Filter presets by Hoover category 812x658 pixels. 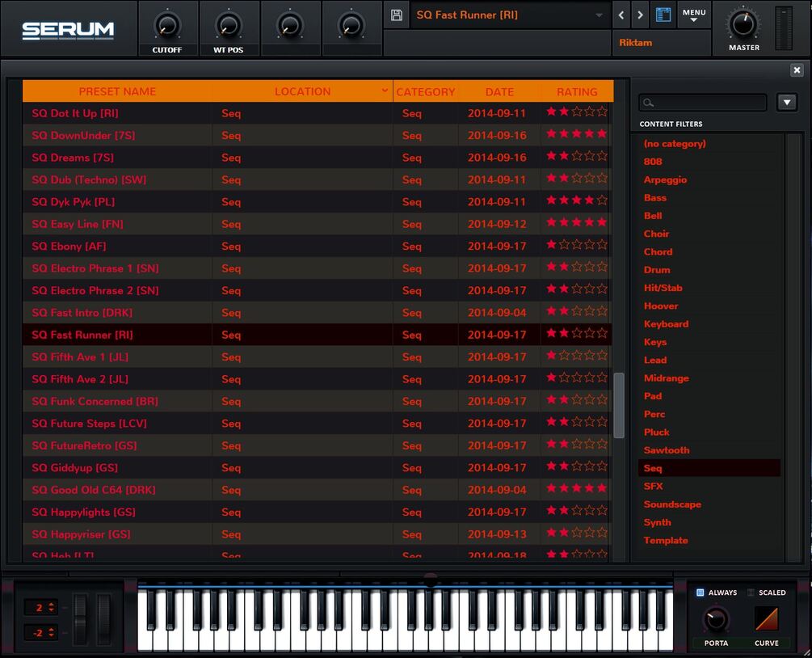click(661, 306)
